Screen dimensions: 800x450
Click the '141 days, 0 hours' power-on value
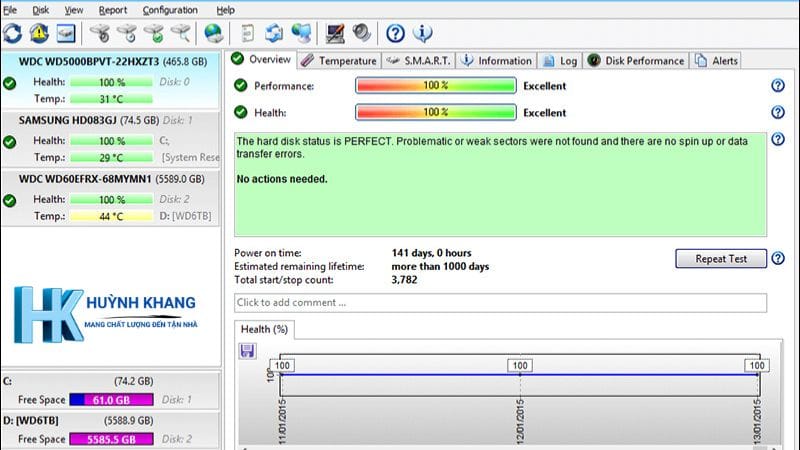[x=432, y=253]
